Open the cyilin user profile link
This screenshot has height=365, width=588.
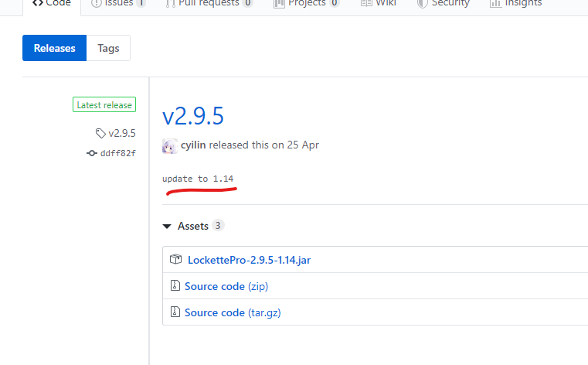[x=193, y=145]
